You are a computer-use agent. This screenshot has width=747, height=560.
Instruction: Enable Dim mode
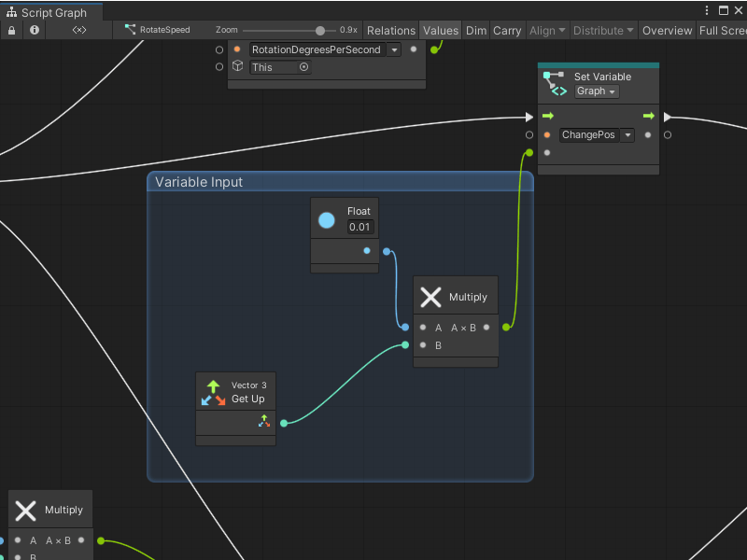(475, 30)
